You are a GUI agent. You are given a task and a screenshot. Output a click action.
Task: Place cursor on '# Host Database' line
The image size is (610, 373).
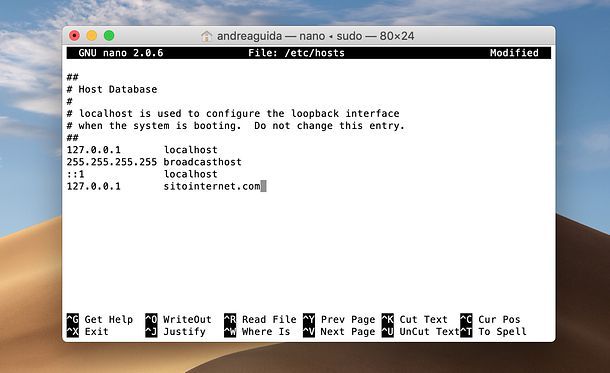click(x=112, y=89)
